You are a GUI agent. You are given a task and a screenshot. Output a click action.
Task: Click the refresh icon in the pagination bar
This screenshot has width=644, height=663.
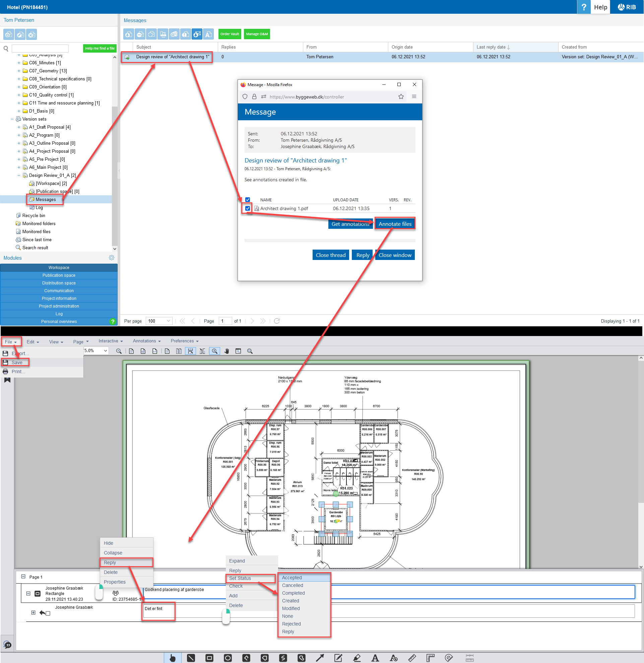tap(277, 321)
